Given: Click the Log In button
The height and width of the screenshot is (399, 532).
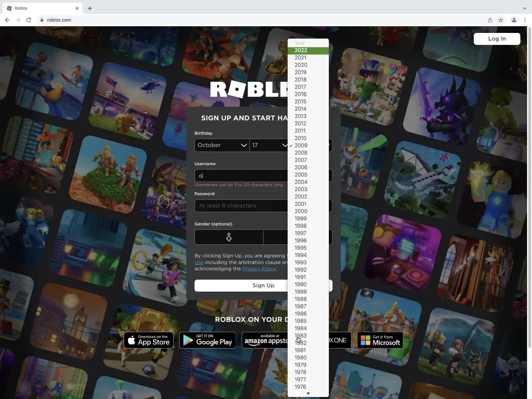Looking at the screenshot, I should (x=497, y=39).
